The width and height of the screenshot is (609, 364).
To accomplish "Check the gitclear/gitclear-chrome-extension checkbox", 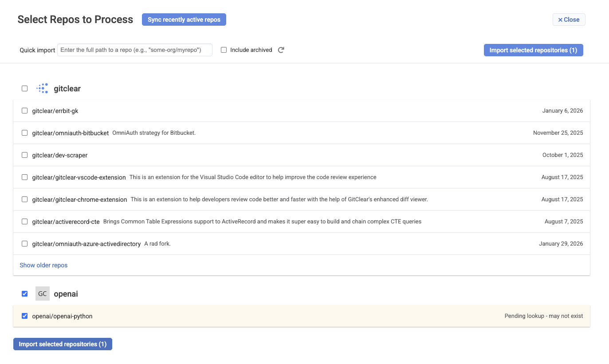I will click(x=25, y=200).
